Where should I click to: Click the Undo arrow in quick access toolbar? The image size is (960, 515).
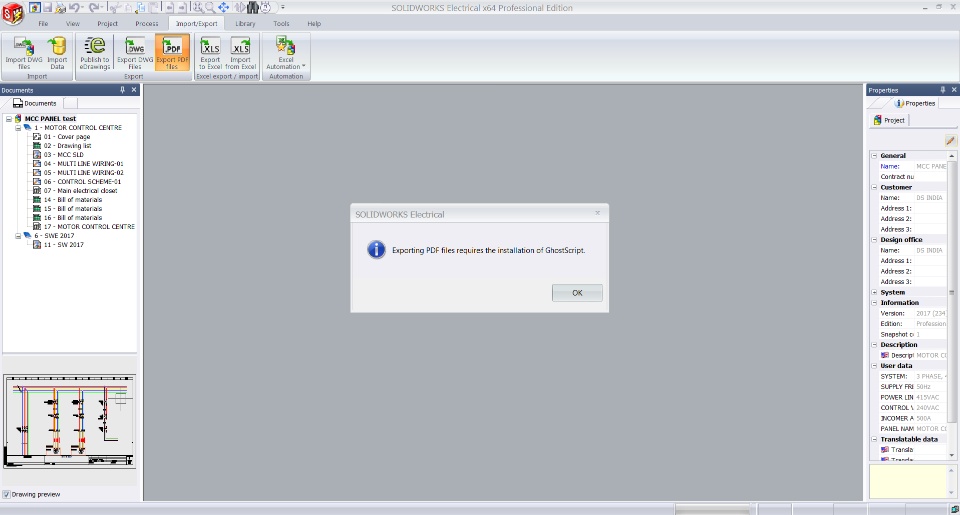point(75,8)
